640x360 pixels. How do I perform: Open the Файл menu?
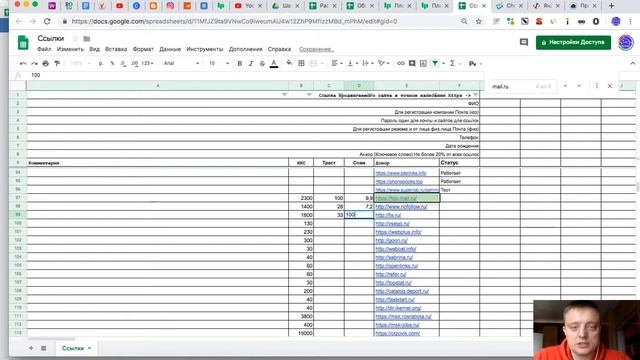coord(44,49)
